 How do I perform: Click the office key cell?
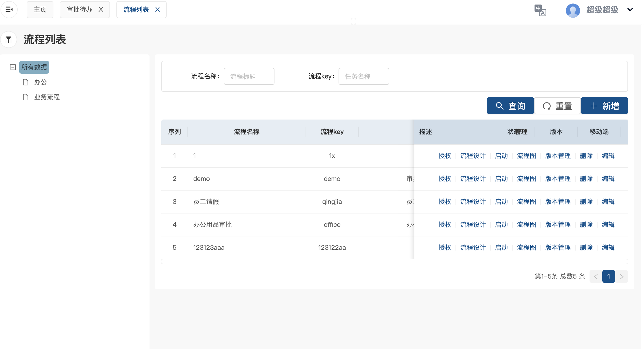click(x=332, y=225)
